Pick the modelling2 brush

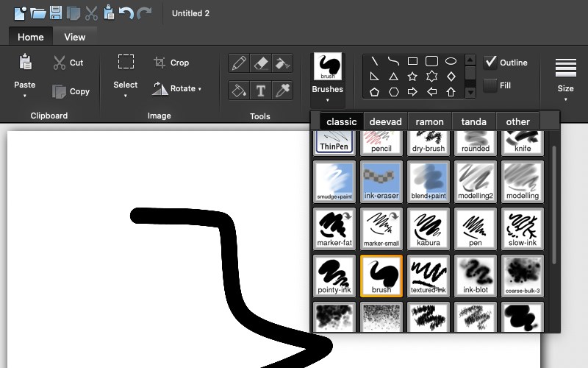pyautogui.click(x=476, y=181)
